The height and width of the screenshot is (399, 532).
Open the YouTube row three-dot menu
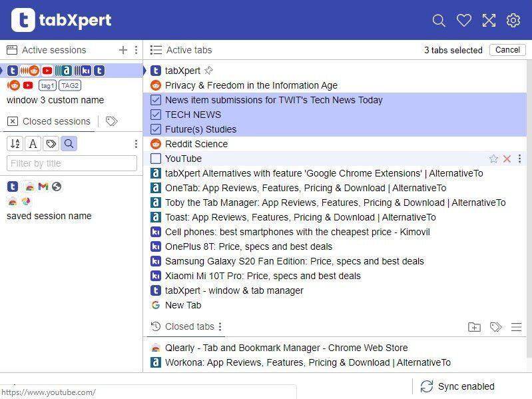[519, 159]
